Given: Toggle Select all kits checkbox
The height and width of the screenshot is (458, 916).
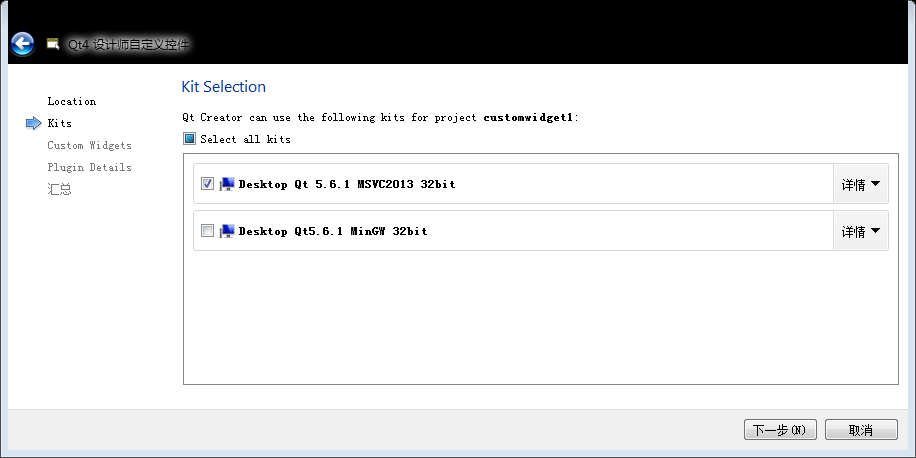Looking at the screenshot, I should point(189,139).
